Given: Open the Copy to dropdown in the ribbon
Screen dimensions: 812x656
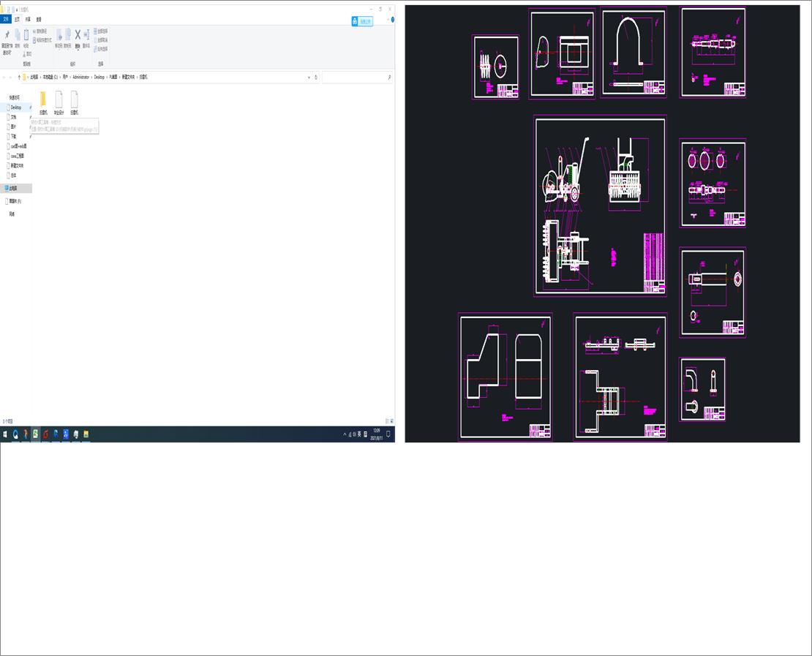Looking at the screenshot, I should point(68,39).
